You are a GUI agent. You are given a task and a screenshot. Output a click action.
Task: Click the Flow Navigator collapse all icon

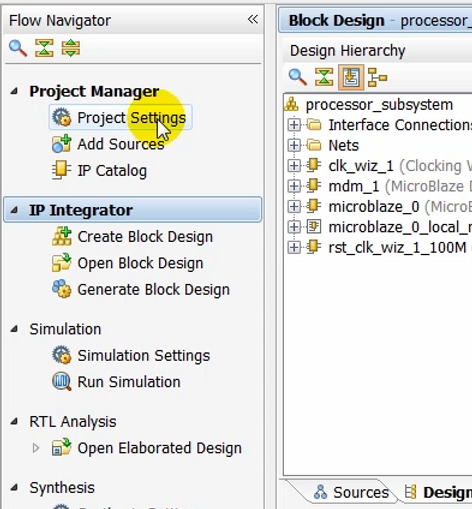(x=44, y=48)
